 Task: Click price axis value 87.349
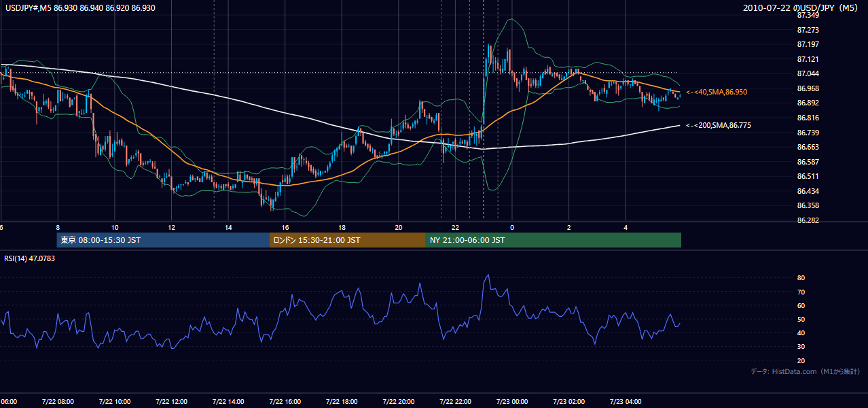pos(808,15)
